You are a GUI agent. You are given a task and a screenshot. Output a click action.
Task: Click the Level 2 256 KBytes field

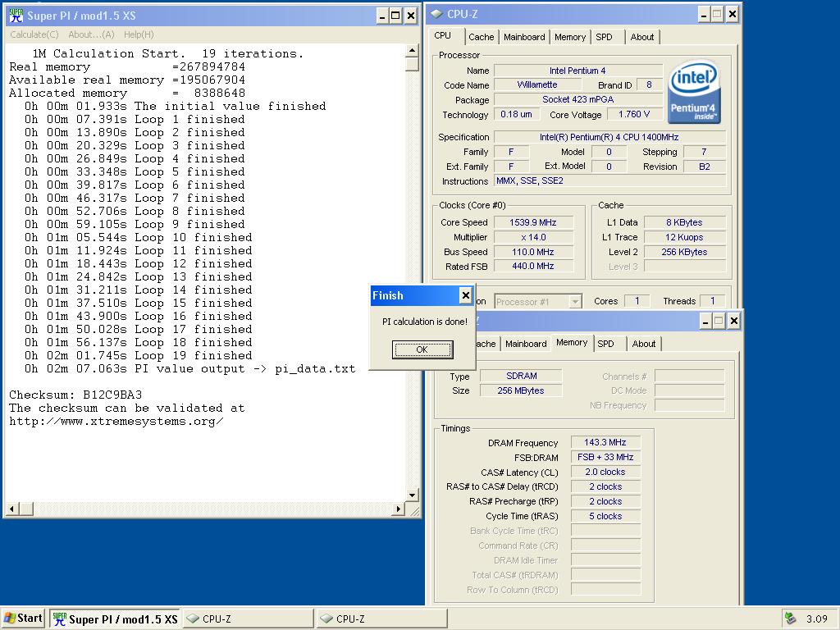click(x=685, y=252)
